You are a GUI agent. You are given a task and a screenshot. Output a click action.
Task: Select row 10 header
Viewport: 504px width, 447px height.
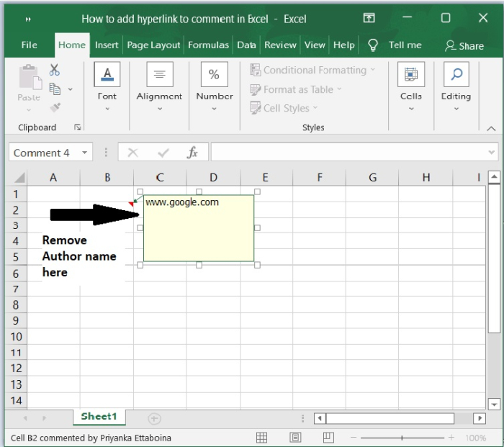click(16, 336)
